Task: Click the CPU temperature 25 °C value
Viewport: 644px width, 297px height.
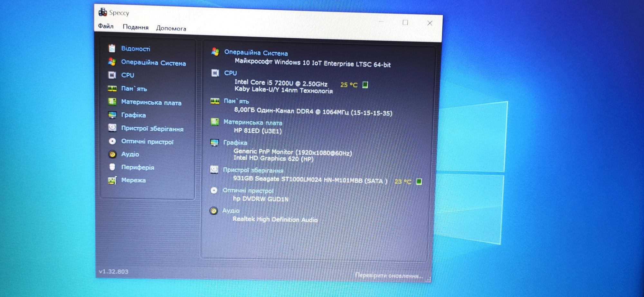Action: (x=349, y=85)
